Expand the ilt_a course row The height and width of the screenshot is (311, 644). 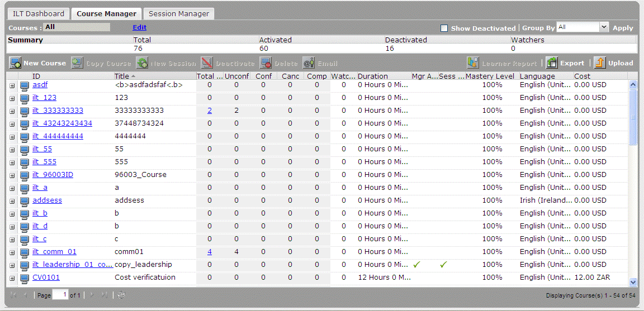[x=12, y=188]
